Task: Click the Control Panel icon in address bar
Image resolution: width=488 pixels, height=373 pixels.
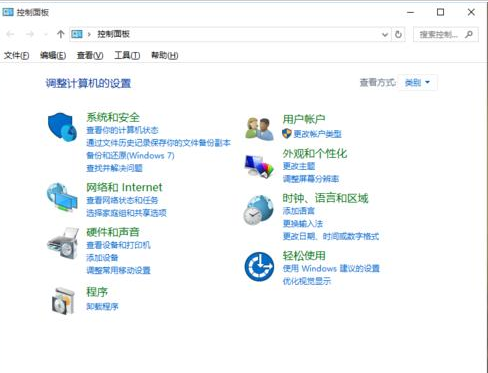Action: [x=77, y=34]
